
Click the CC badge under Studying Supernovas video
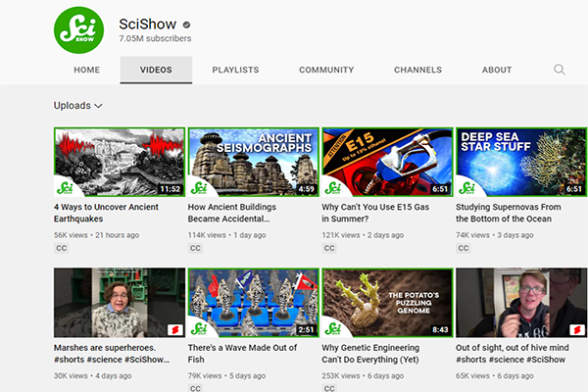(463, 249)
